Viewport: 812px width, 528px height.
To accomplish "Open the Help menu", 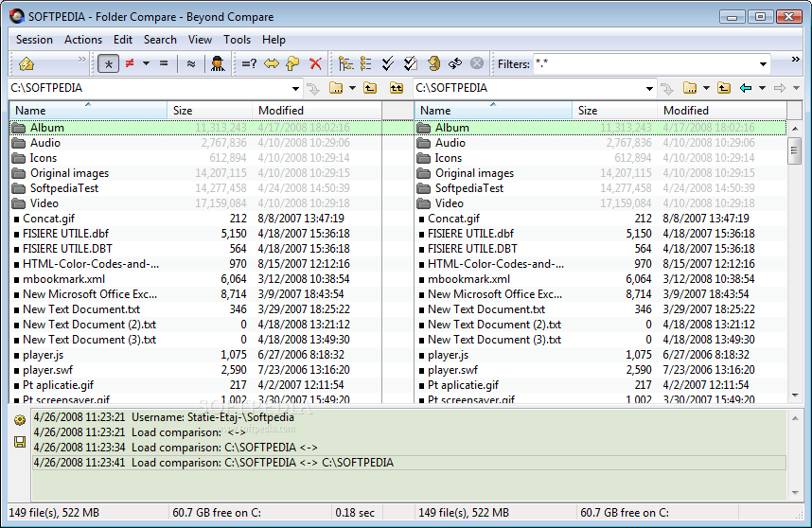I will coord(274,40).
